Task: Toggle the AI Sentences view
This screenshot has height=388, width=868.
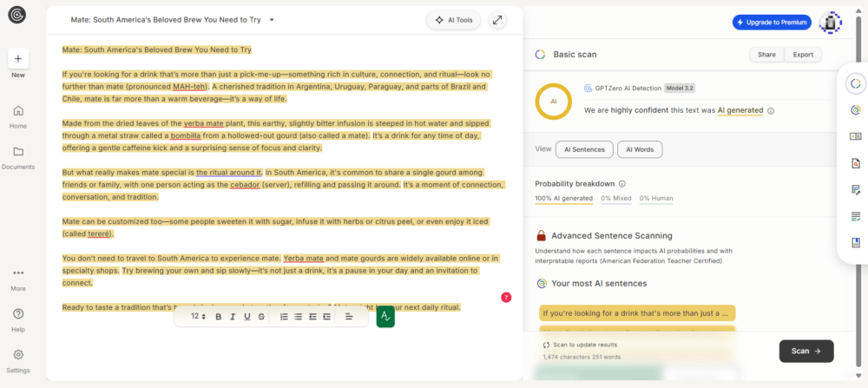Action: [584, 149]
